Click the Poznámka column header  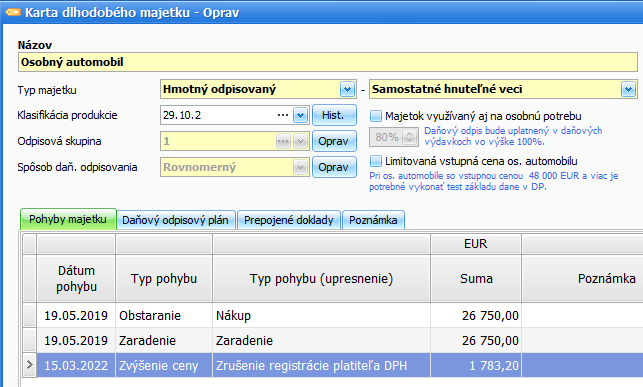click(583, 279)
